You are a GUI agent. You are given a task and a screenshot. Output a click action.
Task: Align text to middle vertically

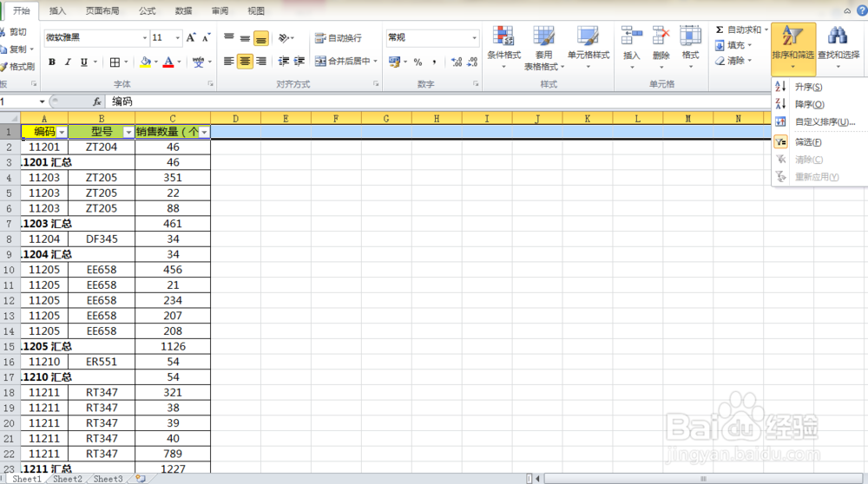click(245, 37)
